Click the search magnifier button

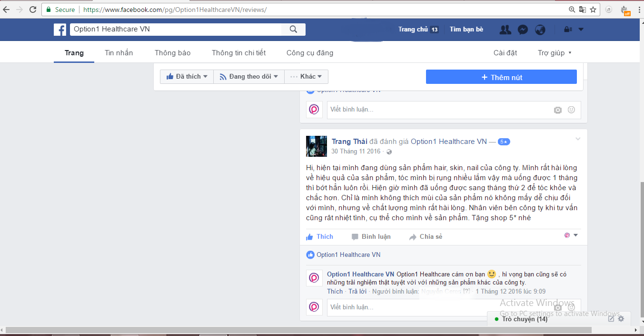(x=293, y=30)
